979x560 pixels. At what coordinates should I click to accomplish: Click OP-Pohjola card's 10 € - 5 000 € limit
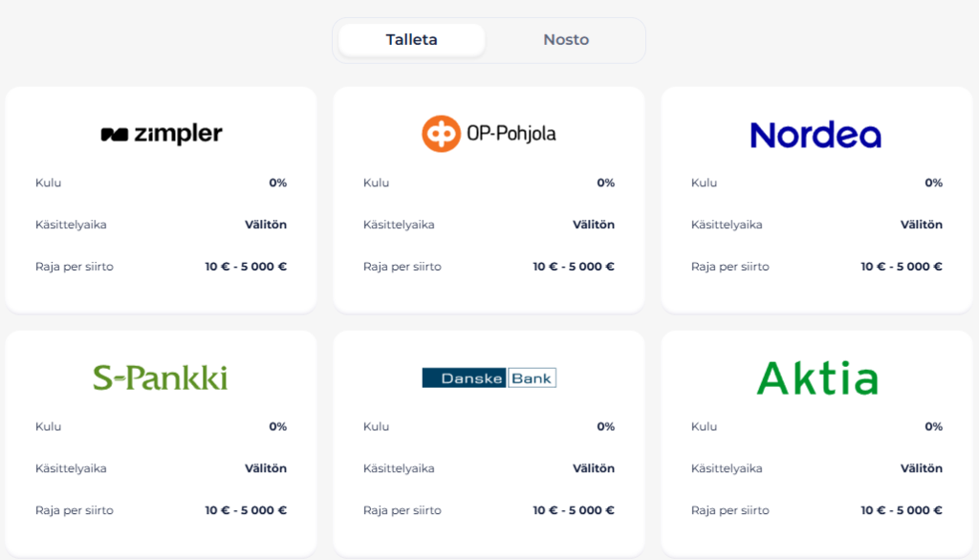tap(574, 267)
